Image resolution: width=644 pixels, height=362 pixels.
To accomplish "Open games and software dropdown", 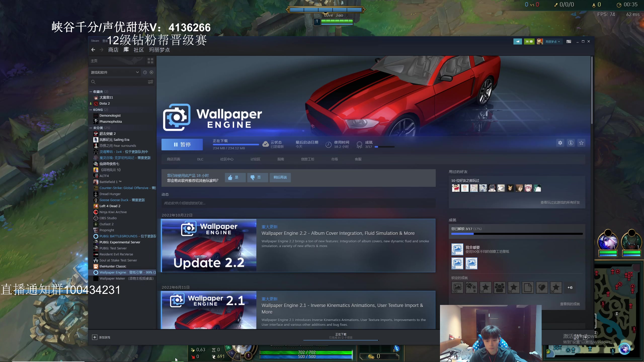I will (115, 72).
